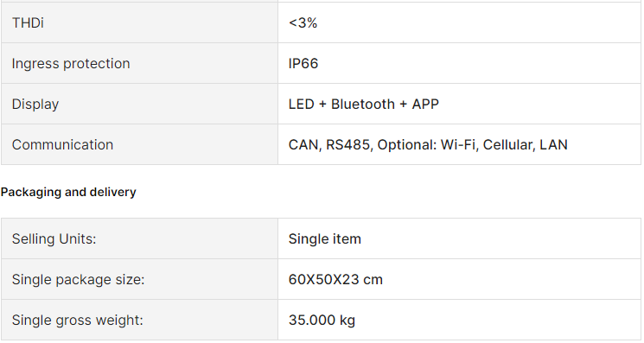Select the 60X50X23 cm value
Viewport: 644px width, 343px height.
[x=335, y=279]
